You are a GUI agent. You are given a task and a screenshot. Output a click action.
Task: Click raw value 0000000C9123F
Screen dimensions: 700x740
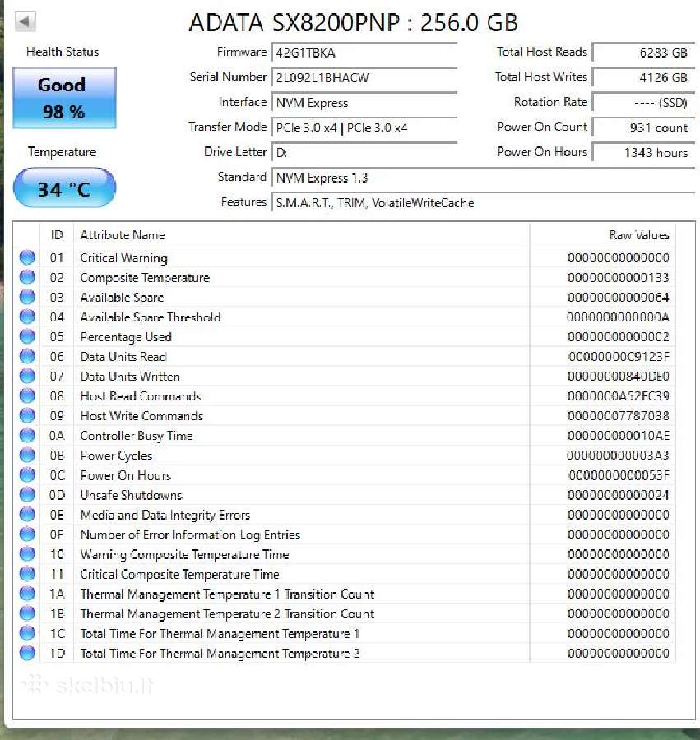click(x=619, y=356)
